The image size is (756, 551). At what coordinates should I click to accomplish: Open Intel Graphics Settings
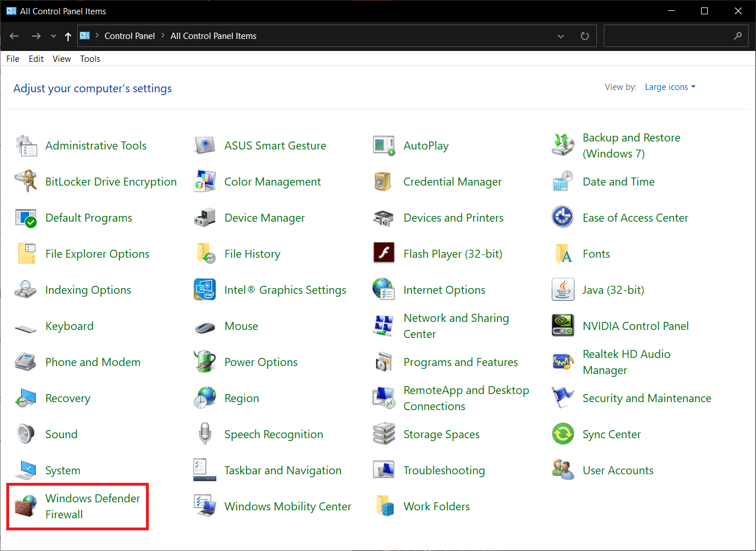[x=285, y=290]
